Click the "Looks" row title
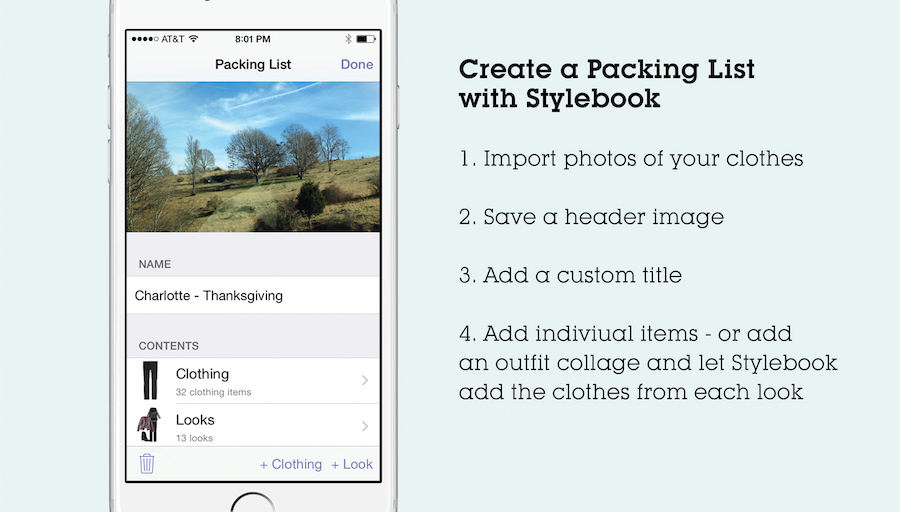Screen dimensions: 900x512 pos(195,420)
